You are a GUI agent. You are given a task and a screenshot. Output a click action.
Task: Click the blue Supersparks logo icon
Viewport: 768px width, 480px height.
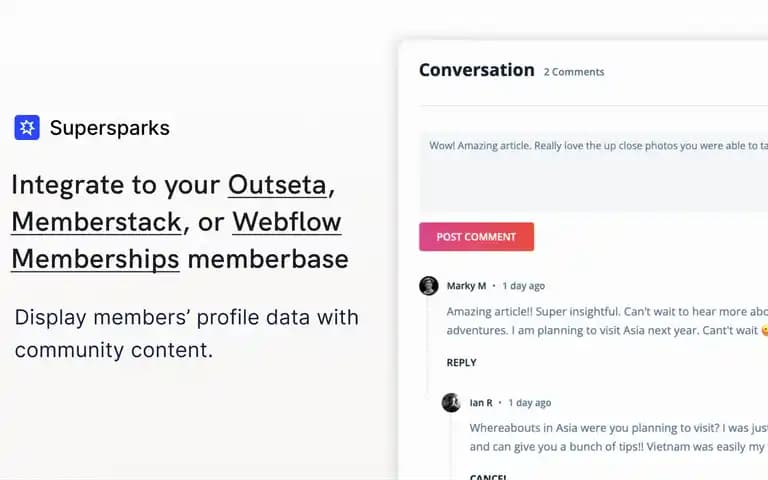pos(27,128)
